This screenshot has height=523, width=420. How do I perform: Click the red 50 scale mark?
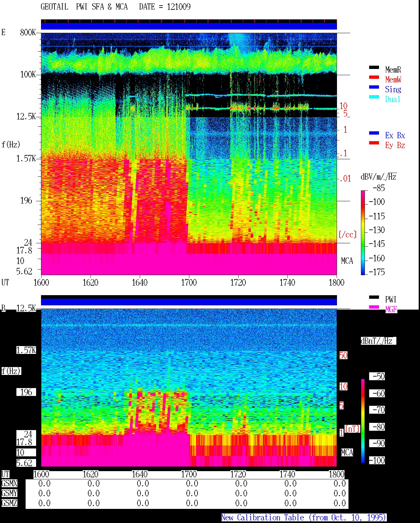[x=343, y=355]
